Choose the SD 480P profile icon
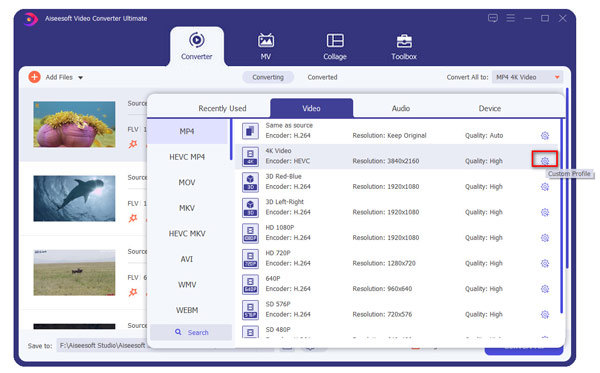 click(250, 331)
